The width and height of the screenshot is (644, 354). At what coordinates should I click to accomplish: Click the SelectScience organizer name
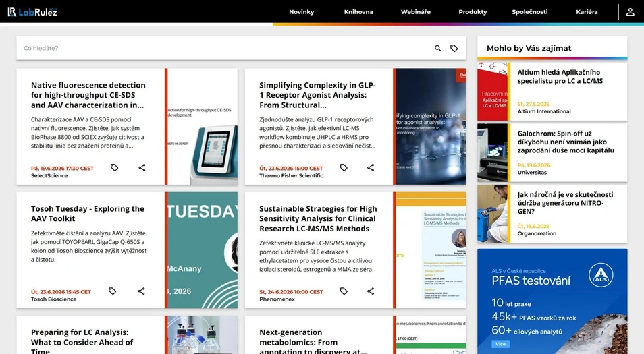pos(49,175)
